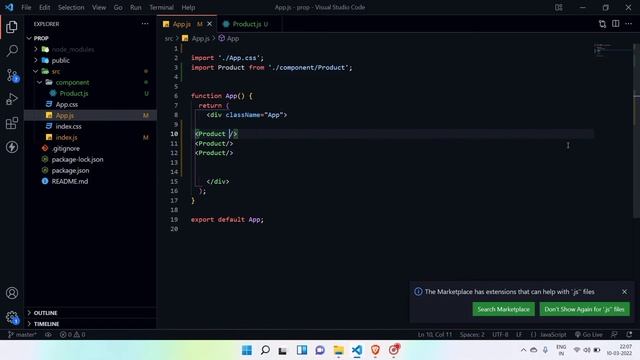Open the Source Control view
Viewport: 640px width, 360px height.
[x=12, y=75]
